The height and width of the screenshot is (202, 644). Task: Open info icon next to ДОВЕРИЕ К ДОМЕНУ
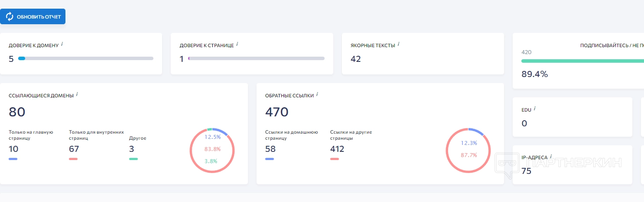pyautogui.click(x=62, y=44)
